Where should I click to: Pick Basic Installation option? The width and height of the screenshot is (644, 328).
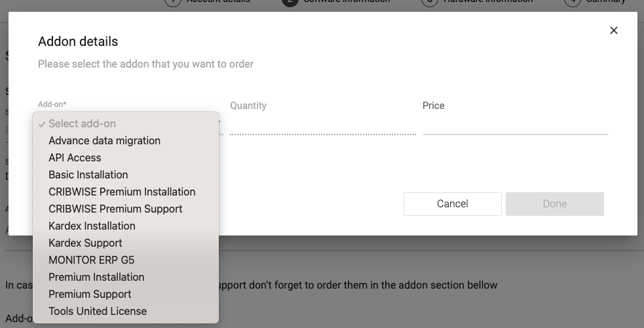click(x=88, y=174)
